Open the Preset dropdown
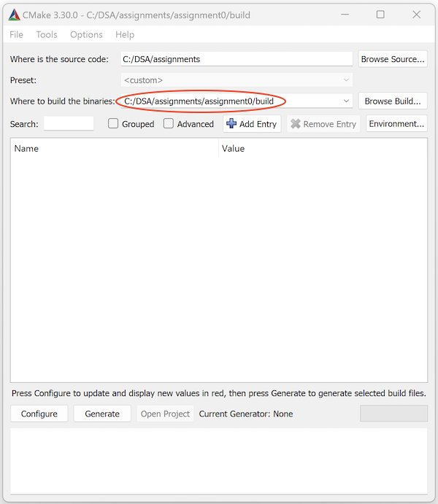The image size is (438, 504). (346, 80)
